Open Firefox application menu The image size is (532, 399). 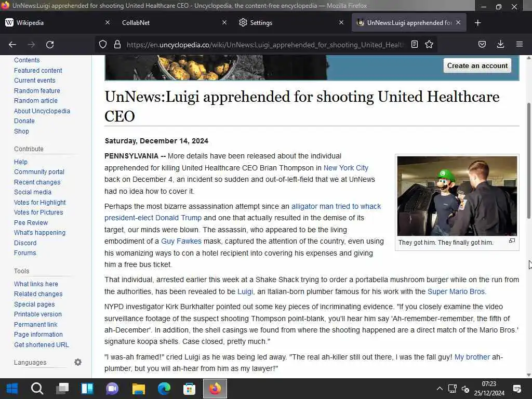(519, 45)
